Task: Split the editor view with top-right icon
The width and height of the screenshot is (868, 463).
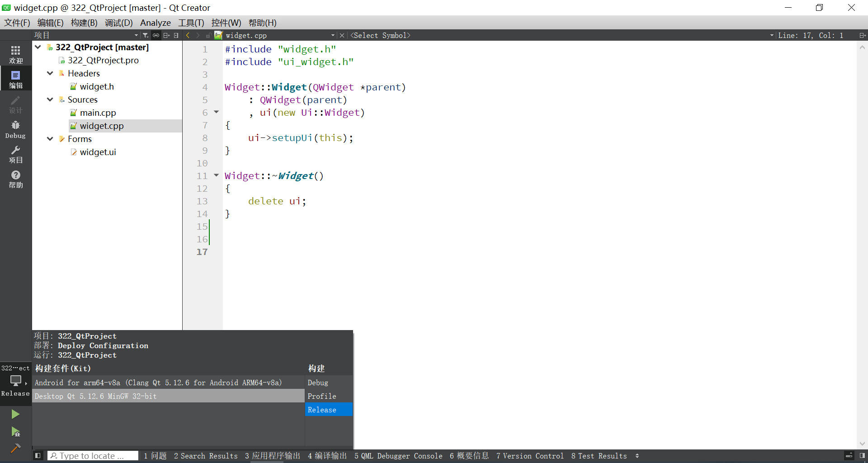Action: (862, 35)
